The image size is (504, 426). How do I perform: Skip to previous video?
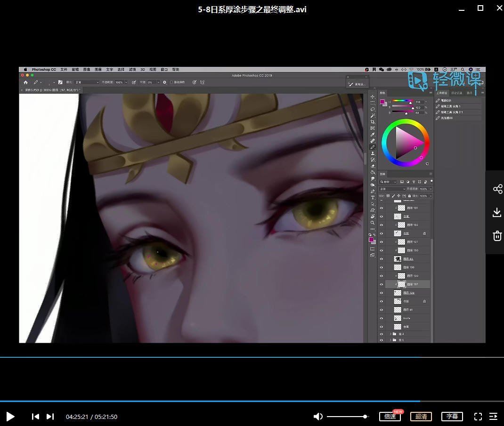[35, 417]
